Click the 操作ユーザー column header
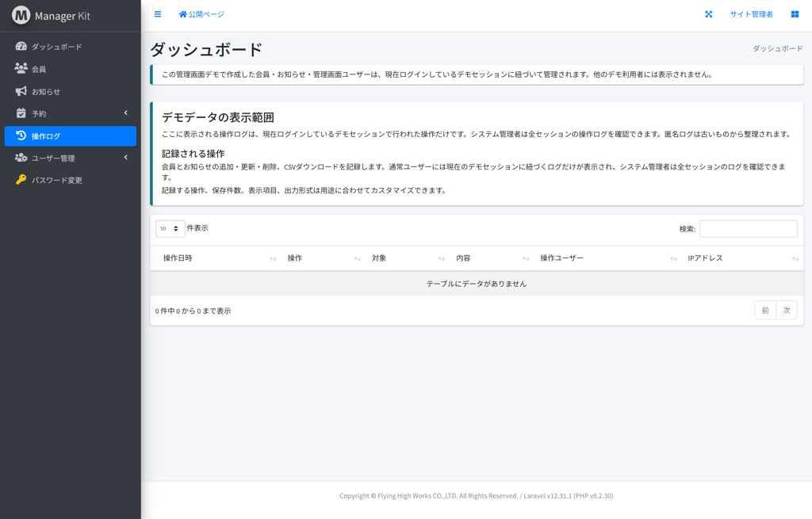Image resolution: width=812 pixels, height=519 pixels. (607, 258)
